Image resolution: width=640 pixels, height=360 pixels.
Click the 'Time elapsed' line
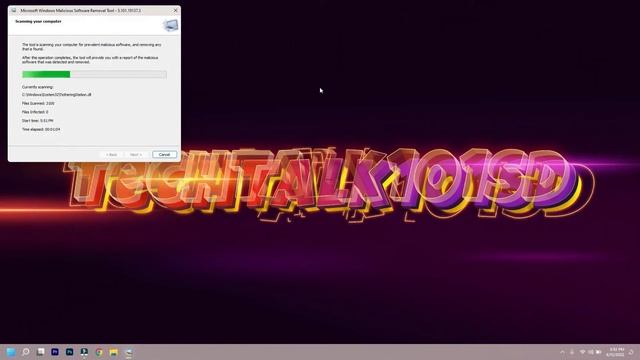click(x=41, y=129)
